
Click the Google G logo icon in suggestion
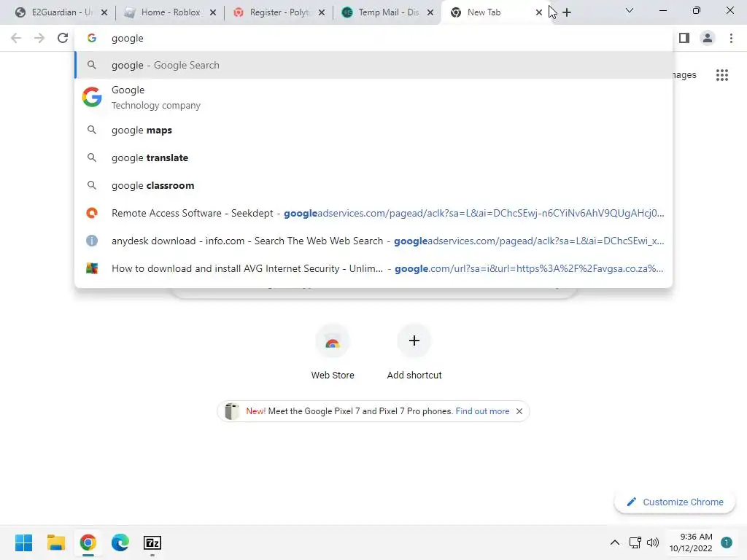92,97
